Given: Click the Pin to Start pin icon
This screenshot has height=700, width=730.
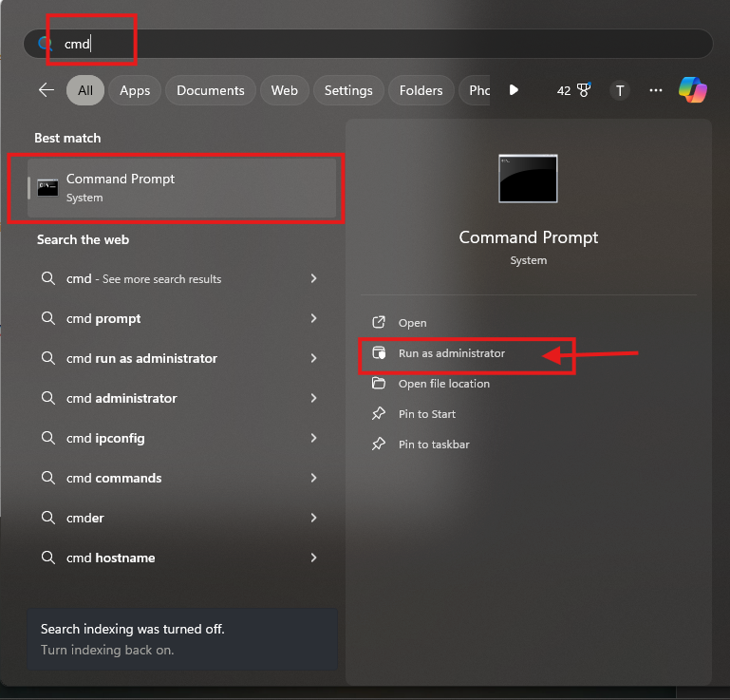Looking at the screenshot, I should 379,413.
